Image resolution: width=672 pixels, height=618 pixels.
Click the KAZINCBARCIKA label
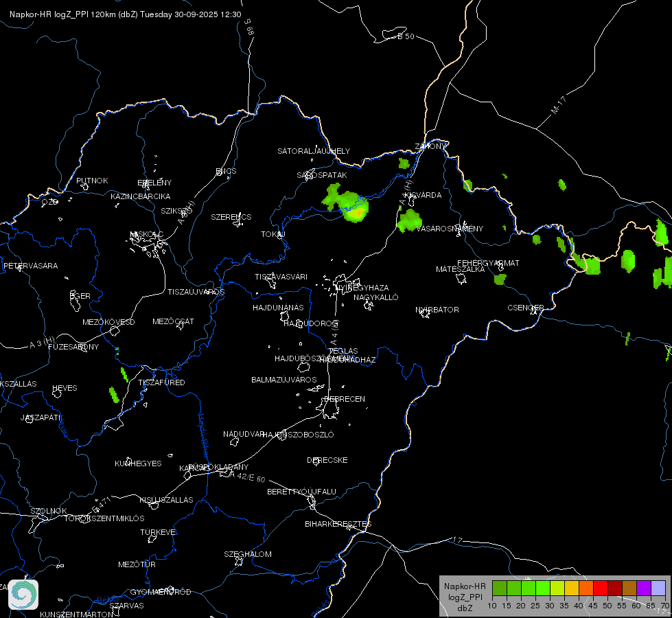(x=141, y=196)
